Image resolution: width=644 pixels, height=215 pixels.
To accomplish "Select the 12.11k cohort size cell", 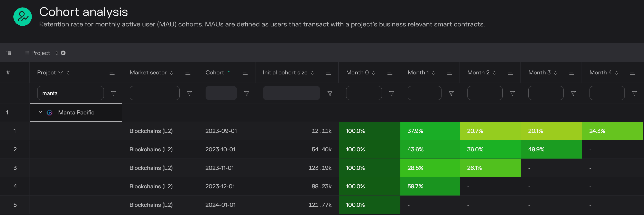I will point(297,131).
